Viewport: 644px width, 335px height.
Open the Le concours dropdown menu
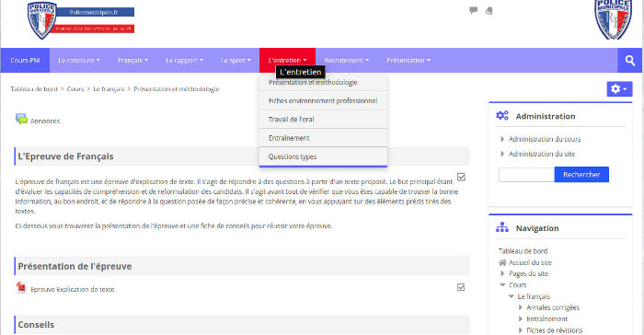tap(79, 61)
